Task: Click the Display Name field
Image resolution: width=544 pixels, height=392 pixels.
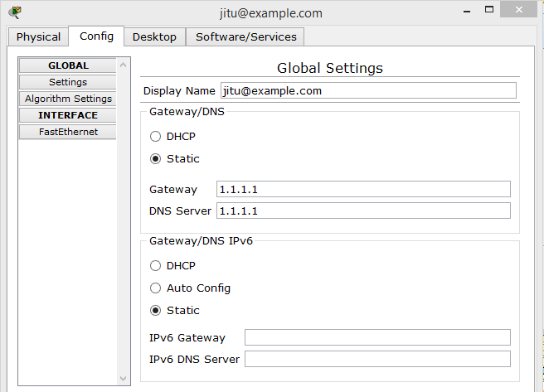Action: 367,90
